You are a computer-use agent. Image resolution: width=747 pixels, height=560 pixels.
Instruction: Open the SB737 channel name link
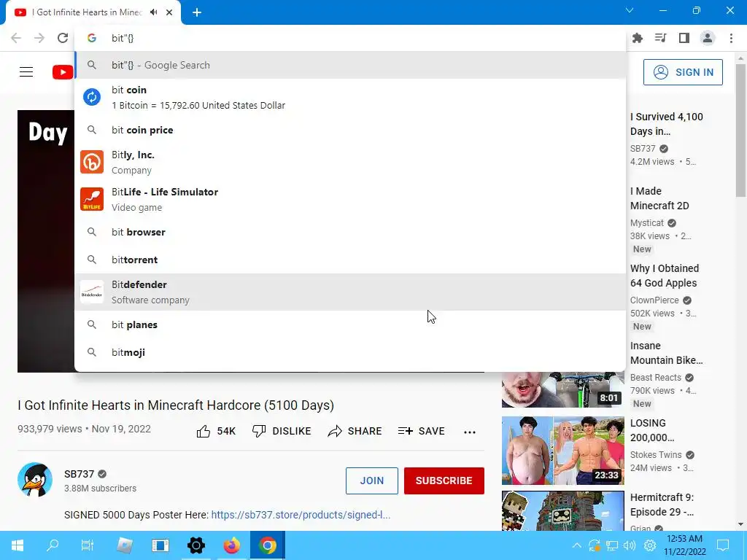click(79, 474)
